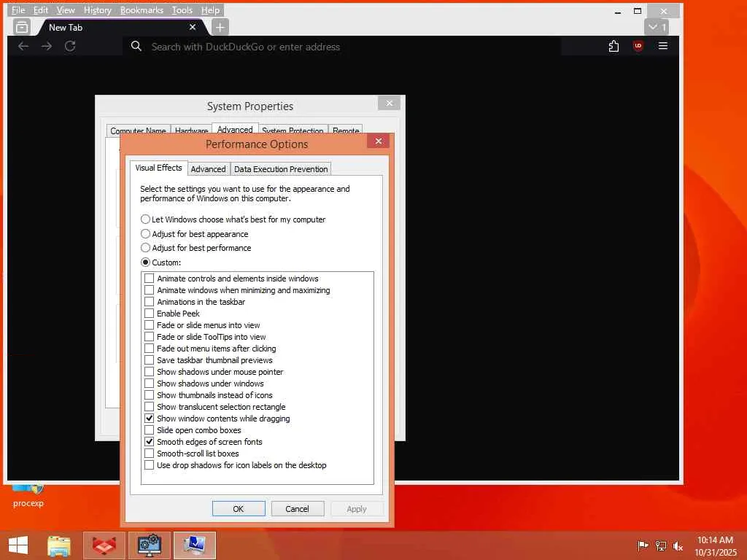Open the extensions puzzle icon
The image size is (747, 560).
614,46
